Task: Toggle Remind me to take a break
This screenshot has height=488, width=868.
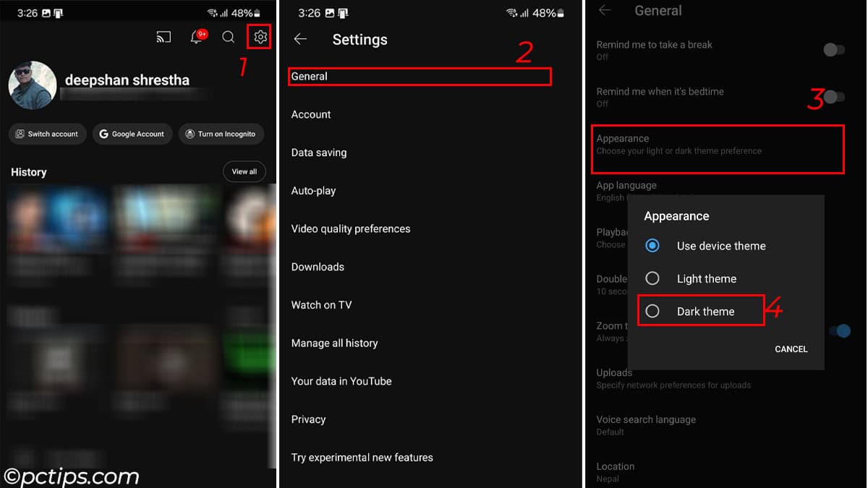Action: click(x=834, y=50)
